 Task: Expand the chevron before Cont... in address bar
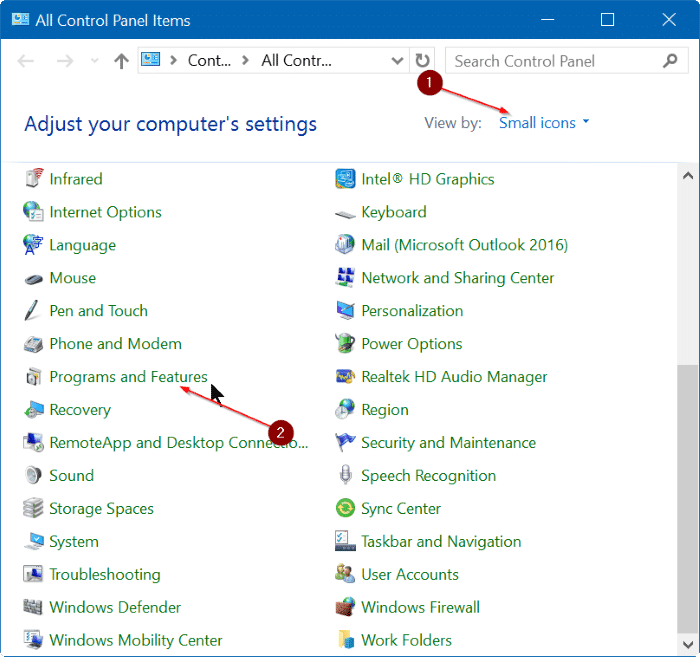(x=174, y=60)
